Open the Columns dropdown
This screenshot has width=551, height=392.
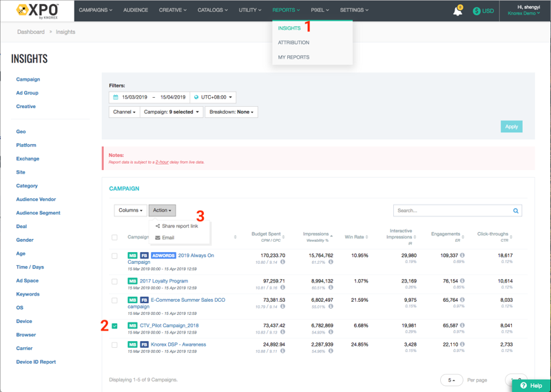tap(130, 210)
